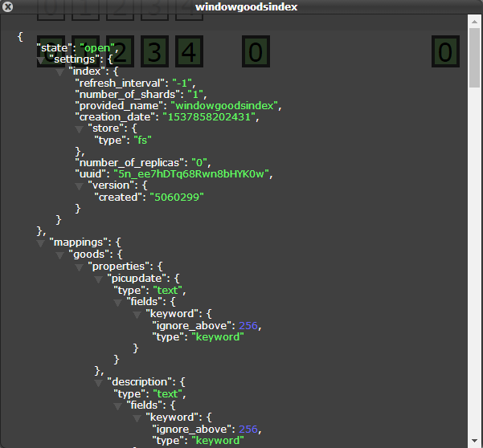Click "type": "keyword" under picupdate

point(198,337)
